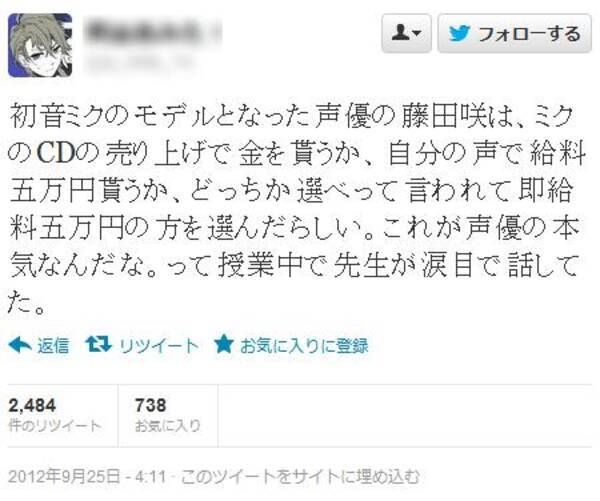View the 738 favorites count
Image resolution: width=600 pixels, height=501 pixels.
click(150, 405)
